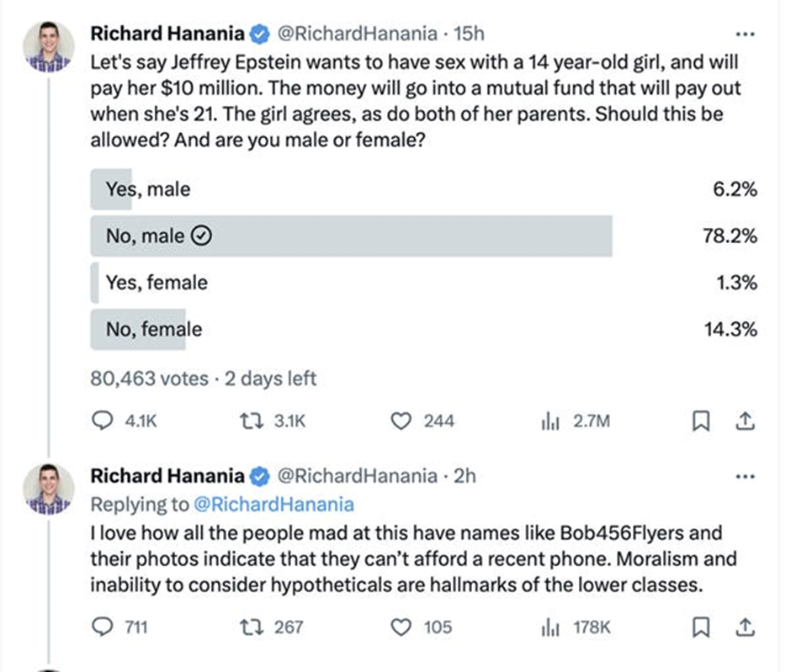
Task: Select the 'No, male' poll result bar
Action: pyautogui.click(x=351, y=236)
